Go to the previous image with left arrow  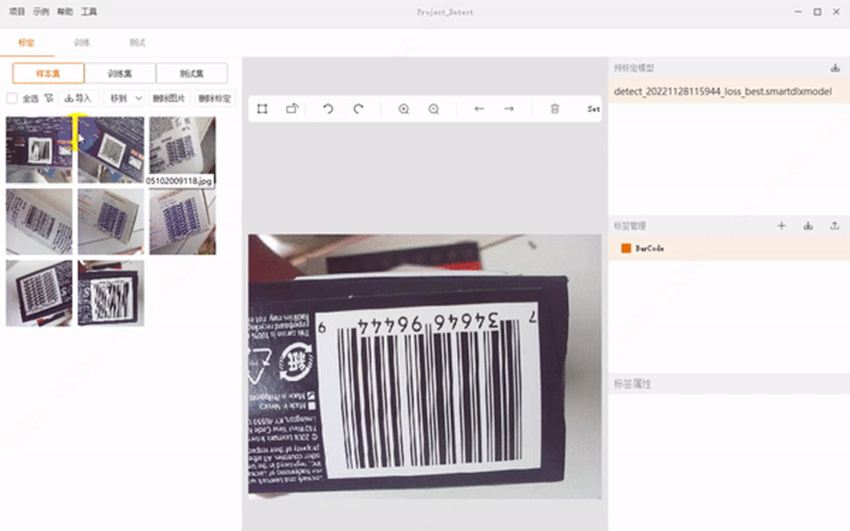coord(479,109)
